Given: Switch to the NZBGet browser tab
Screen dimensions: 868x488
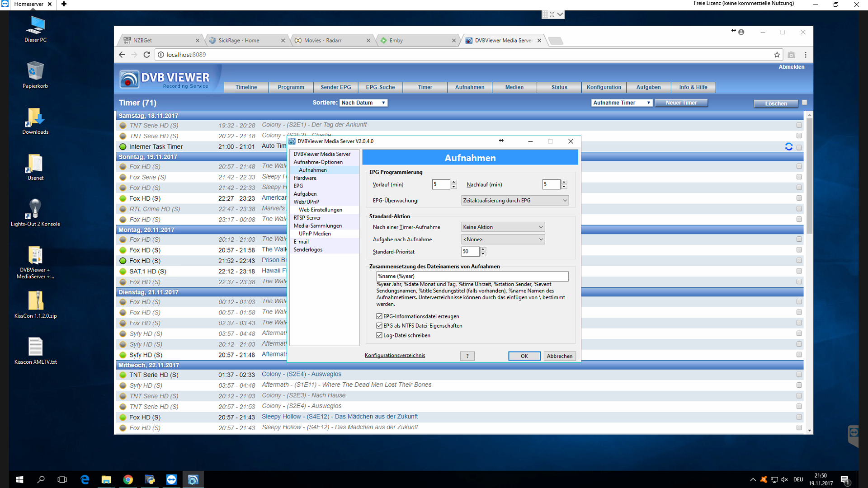Looking at the screenshot, I should point(161,40).
